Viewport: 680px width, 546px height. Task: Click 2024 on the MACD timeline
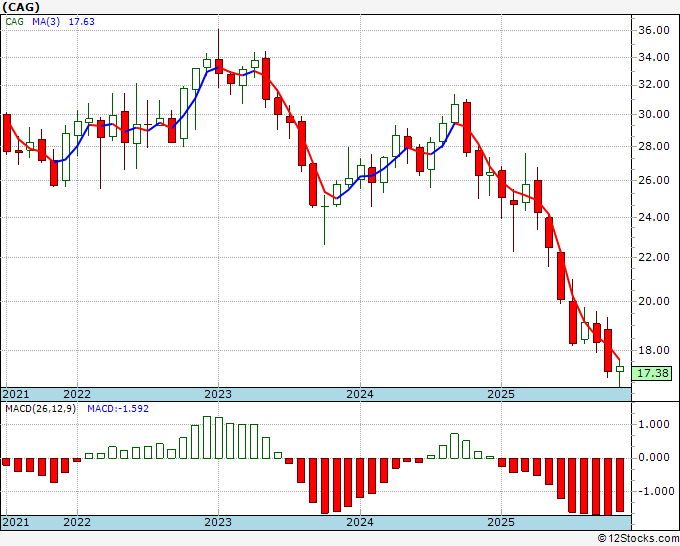click(x=360, y=522)
